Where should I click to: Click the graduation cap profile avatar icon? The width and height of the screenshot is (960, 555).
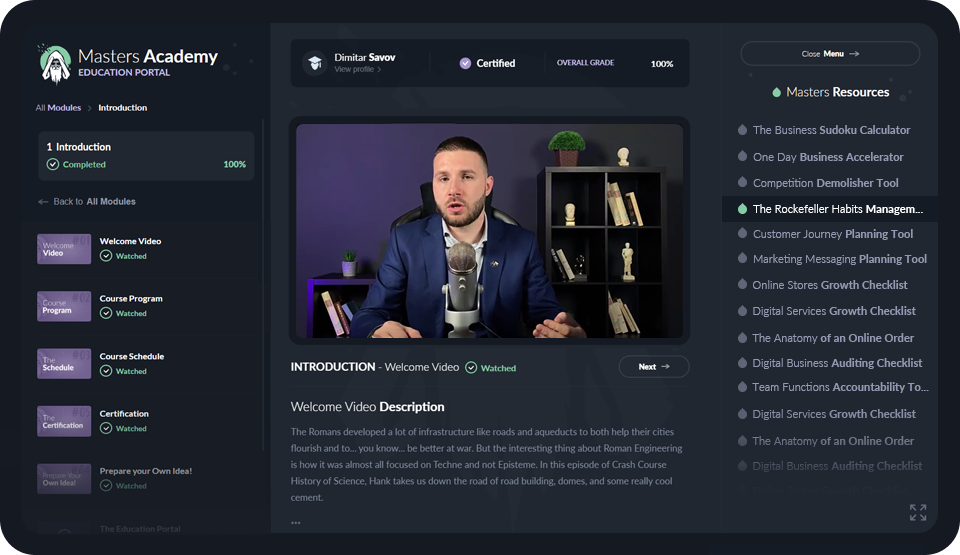(315, 62)
